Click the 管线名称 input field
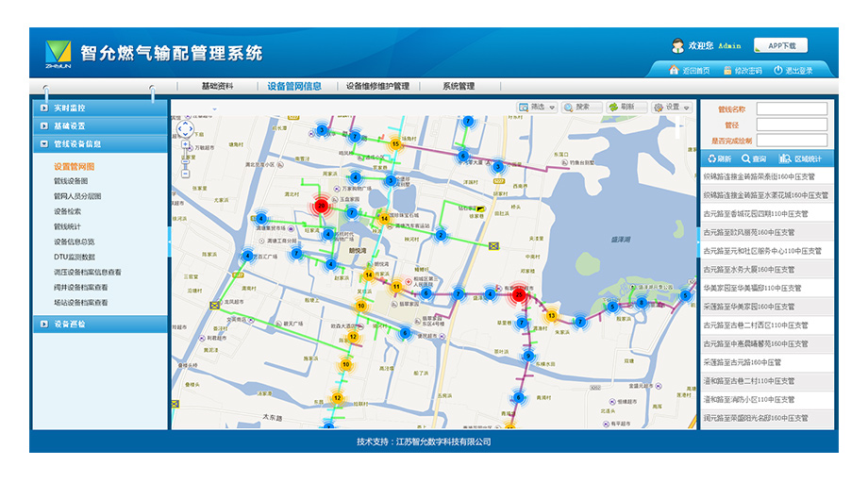 click(x=792, y=109)
